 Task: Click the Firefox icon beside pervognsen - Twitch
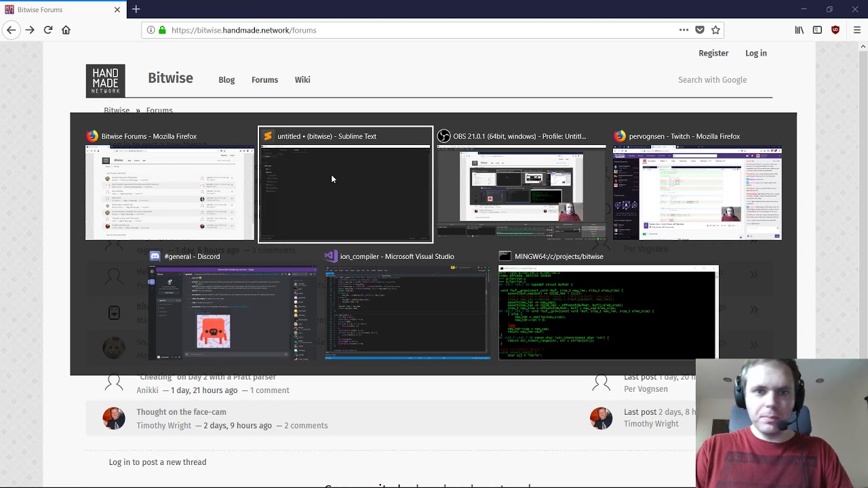pos(620,136)
